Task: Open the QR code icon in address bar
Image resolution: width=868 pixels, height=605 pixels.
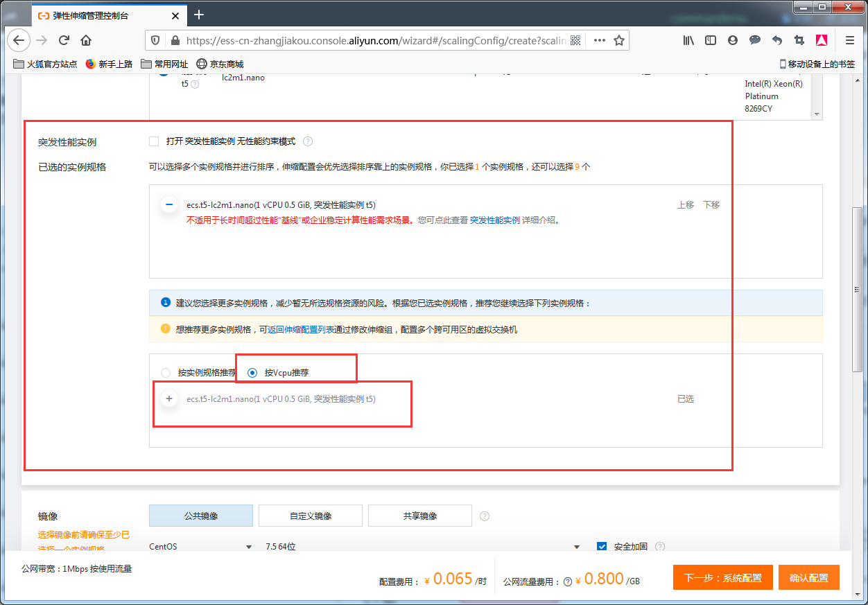Action: pyautogui.click(x=575, y=40)
